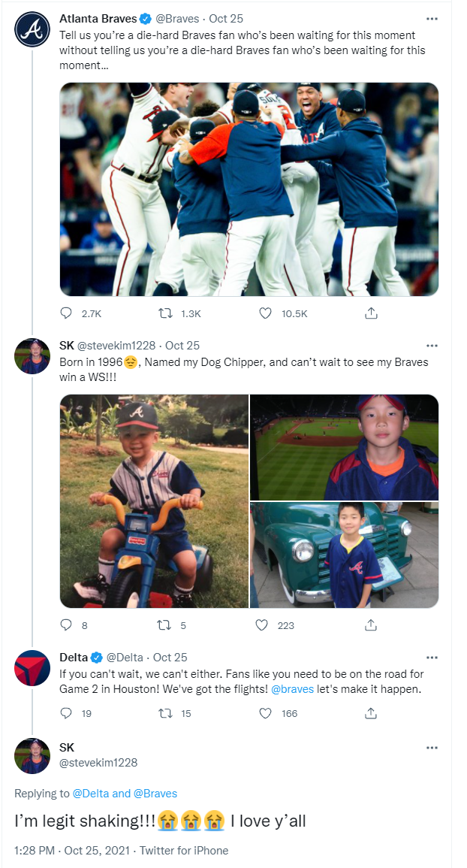Like SK's tweet with 223 likes
The image size is (467, 868).
(262, 625)
